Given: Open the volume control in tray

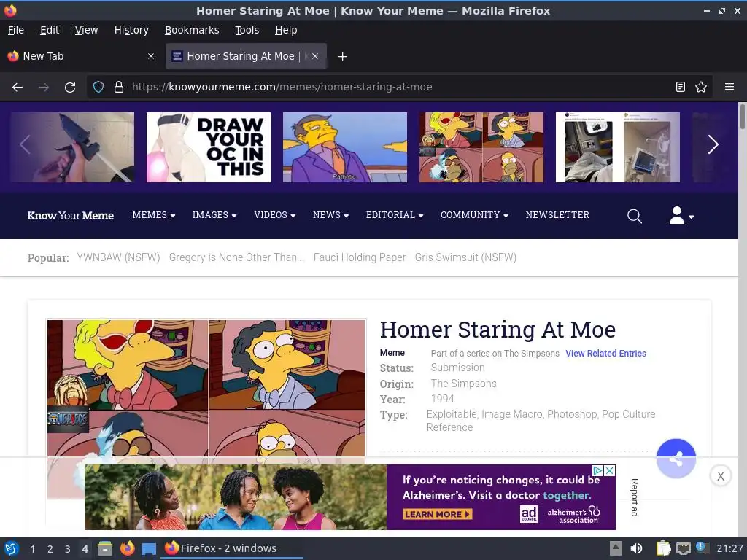Looking at the screenshot, I should [x=636, y=548].
